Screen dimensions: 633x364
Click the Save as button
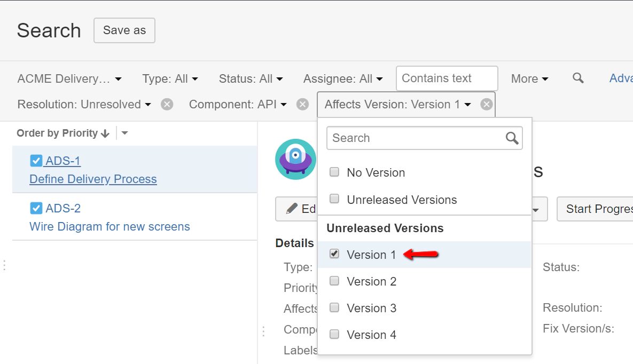click(x=124, y=30)
